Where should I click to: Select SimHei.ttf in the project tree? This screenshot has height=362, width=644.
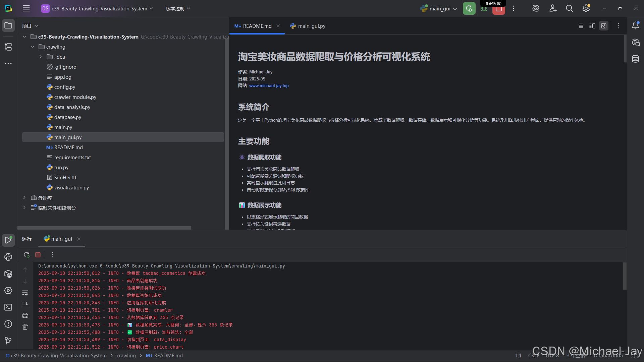[x=65, y=177]
